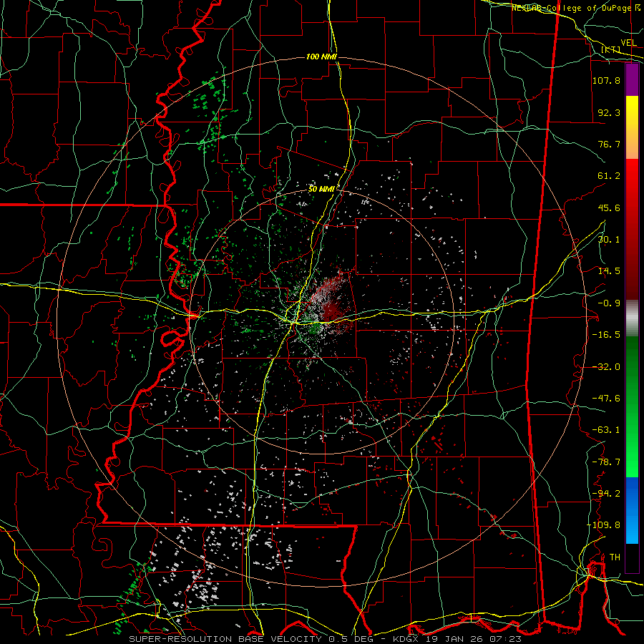644x644 pixels.
Task: Click the 76.7 value on velocity scale
Action: click(x=609, y=144)
